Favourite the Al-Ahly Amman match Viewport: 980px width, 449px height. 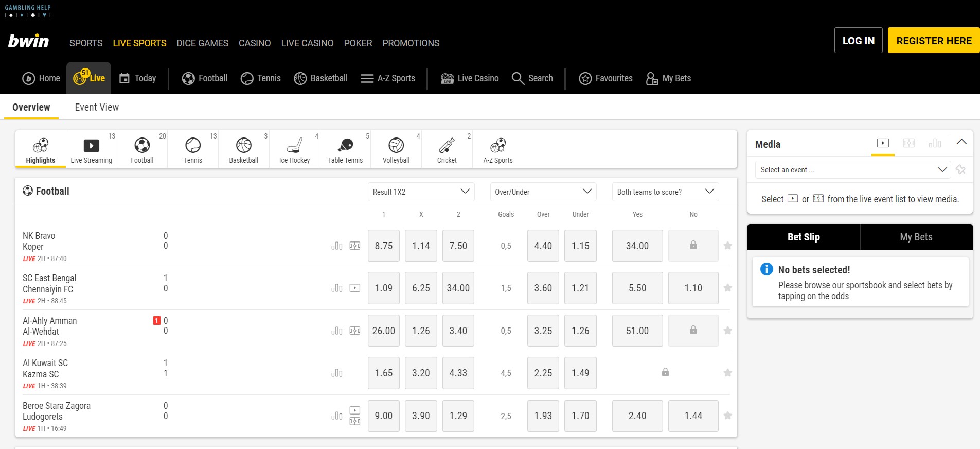point(727,331)
